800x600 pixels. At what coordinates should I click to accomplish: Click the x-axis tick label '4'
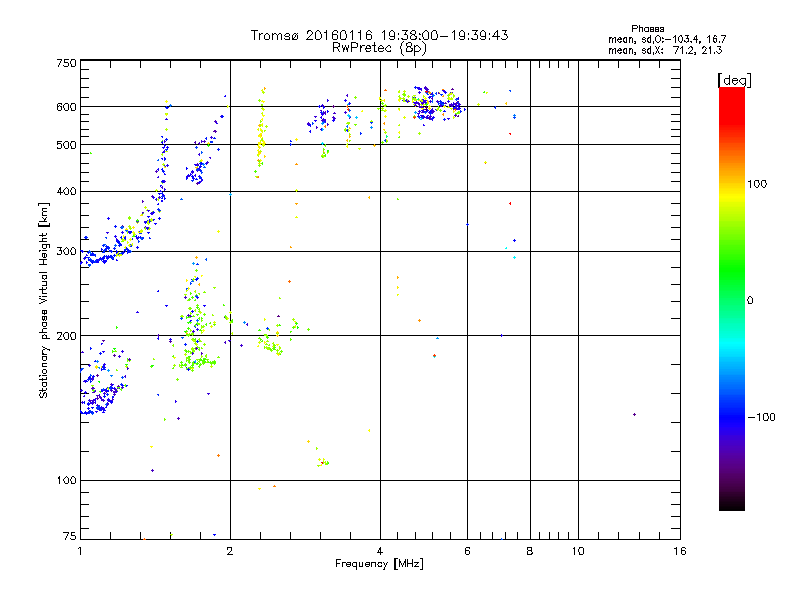click(380, 551)
